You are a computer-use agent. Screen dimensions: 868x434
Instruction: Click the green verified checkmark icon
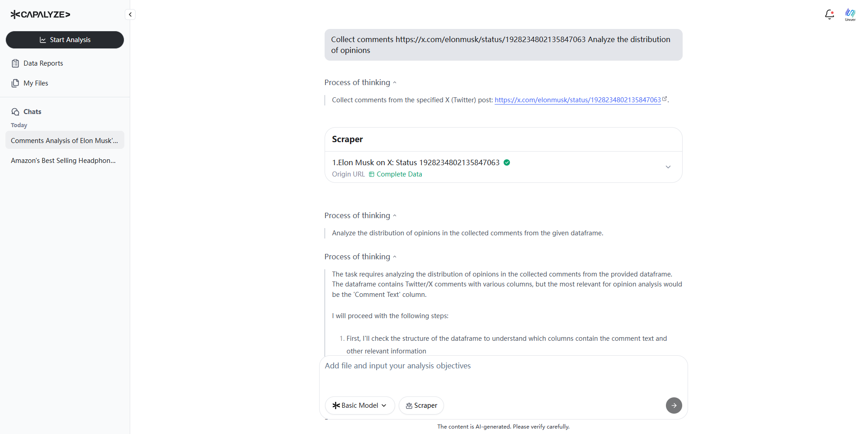pyautogui.click(x=507, y=162)
